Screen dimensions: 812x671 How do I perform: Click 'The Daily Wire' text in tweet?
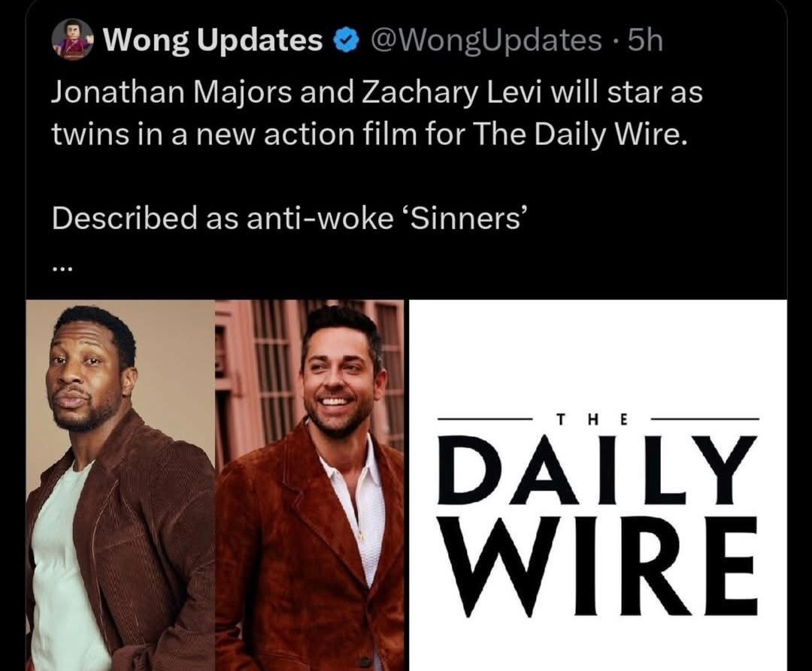581,135
